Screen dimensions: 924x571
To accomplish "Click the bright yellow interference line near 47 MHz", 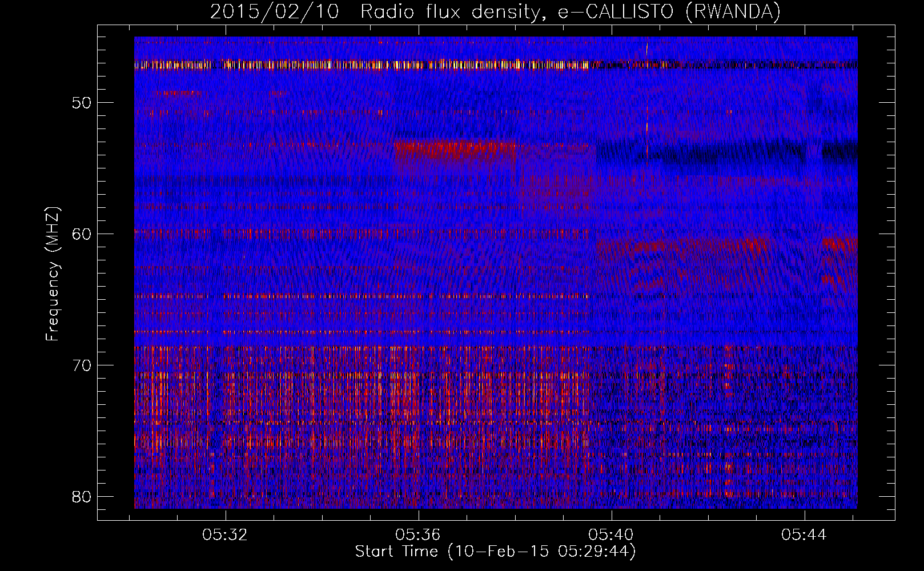I will click(x=361, y=65).
